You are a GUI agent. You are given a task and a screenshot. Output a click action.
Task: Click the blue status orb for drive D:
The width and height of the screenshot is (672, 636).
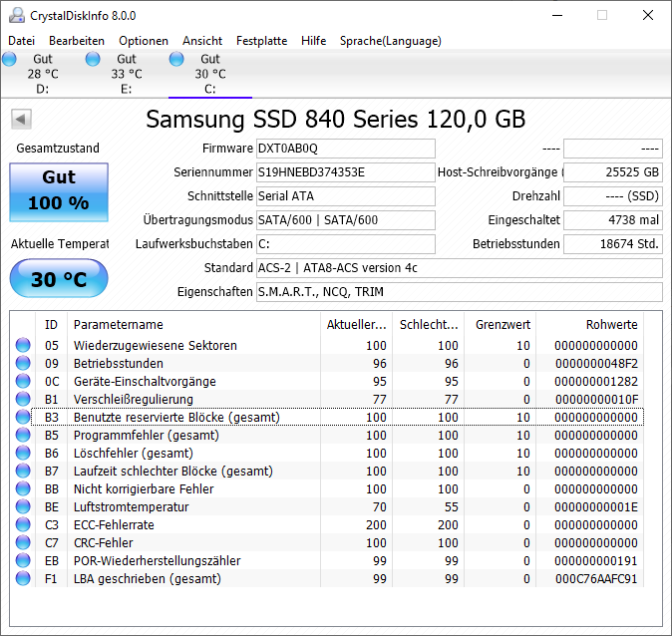(9, 59)
